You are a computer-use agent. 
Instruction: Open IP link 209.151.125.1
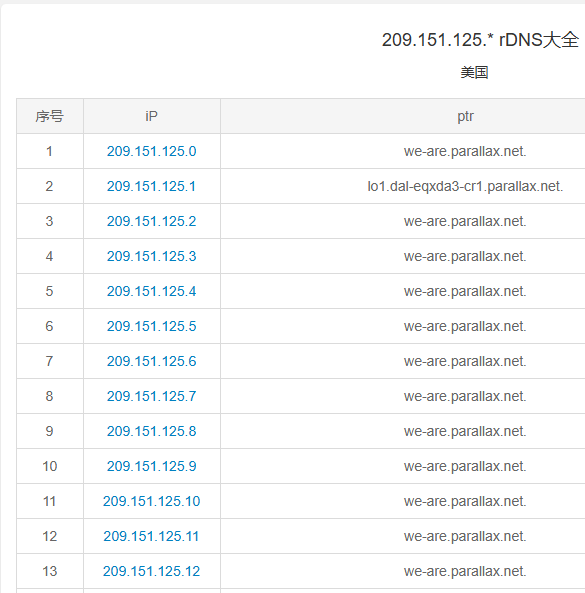[x=151, y=186]
